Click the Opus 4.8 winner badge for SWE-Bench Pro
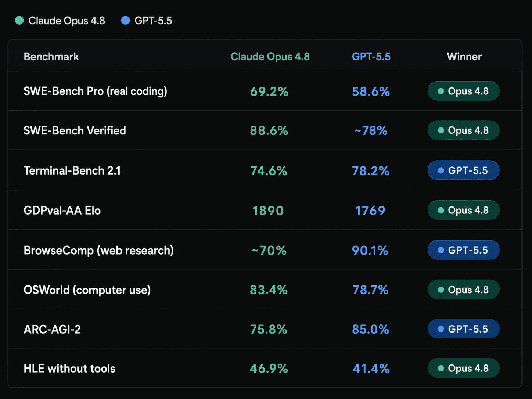The width and height of the screenshot is (532, 399). click(464, 91)
